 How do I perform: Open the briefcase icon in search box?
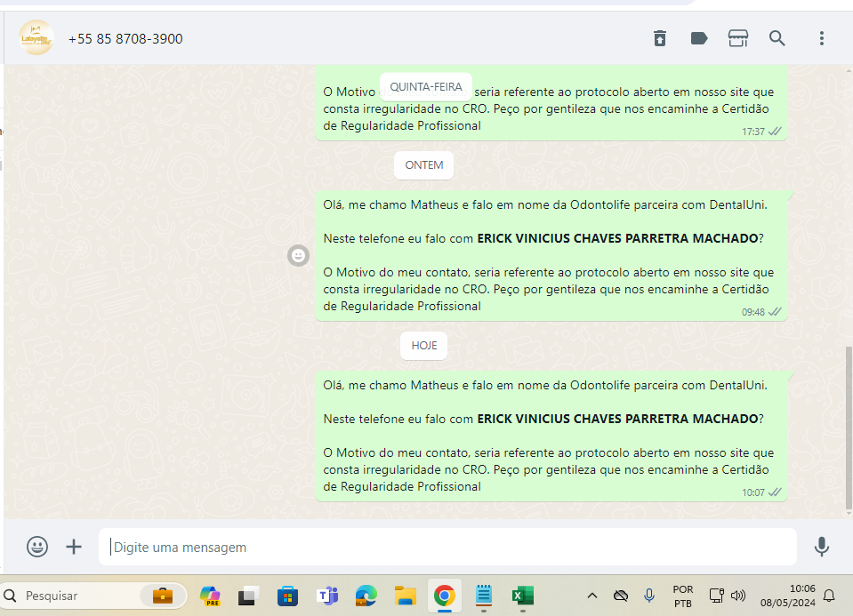tap(163, 596)
